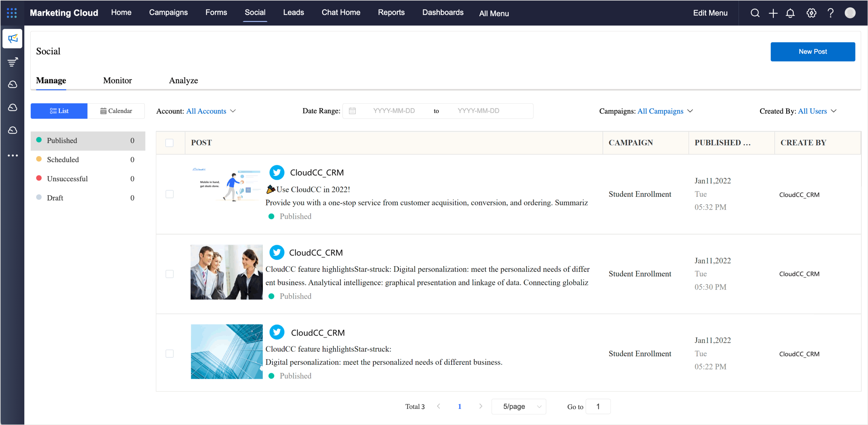Select the 'Use CloudCC in 2022!' post checkbox
The height and width of the screenshot is (425, 868).
point(169,194)
